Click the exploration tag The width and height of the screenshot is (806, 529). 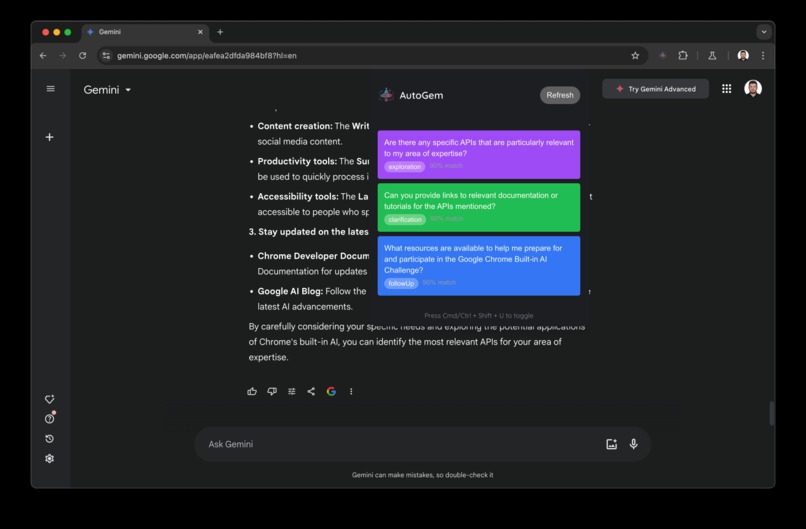(x=405, y=167)
